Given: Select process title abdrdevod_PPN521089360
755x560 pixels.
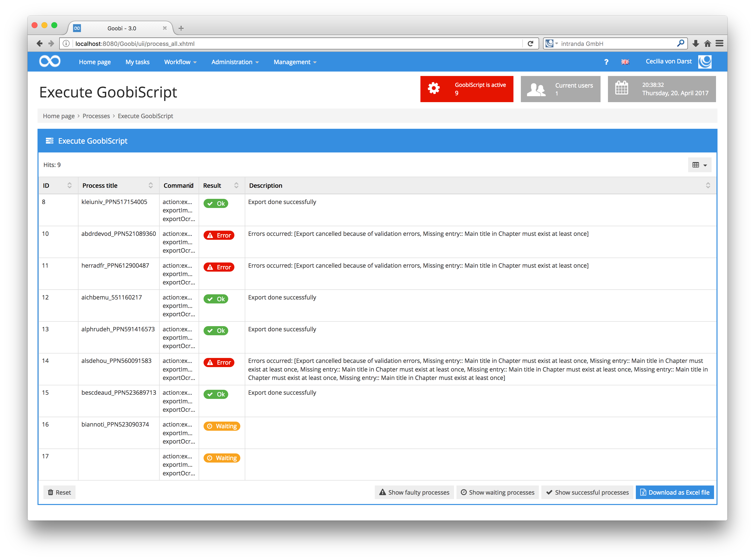Looking at the screenshot, I should [x=119, y=234].
